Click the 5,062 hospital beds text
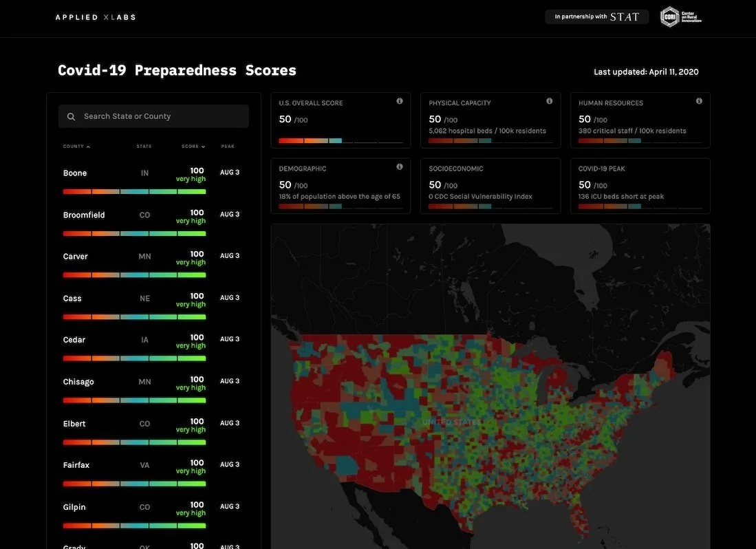 (x=488, y=131)
